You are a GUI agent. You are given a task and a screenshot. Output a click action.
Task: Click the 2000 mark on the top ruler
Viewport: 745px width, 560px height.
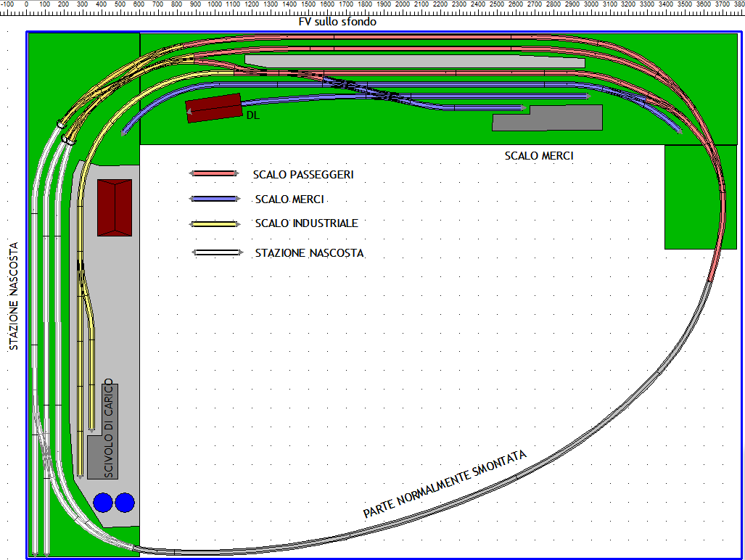pyautogui.click(x=402, y=5)
